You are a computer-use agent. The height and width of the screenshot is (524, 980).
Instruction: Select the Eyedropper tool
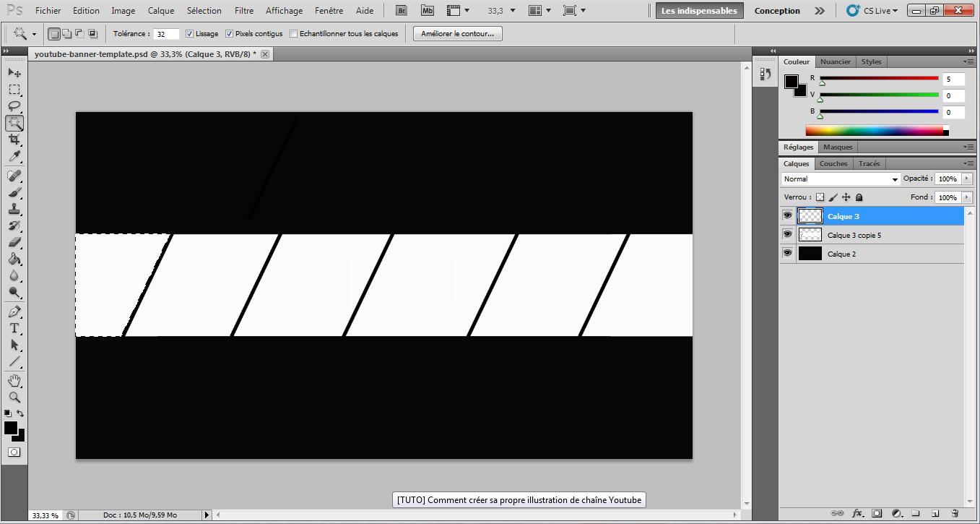click(x=14, y=156)
